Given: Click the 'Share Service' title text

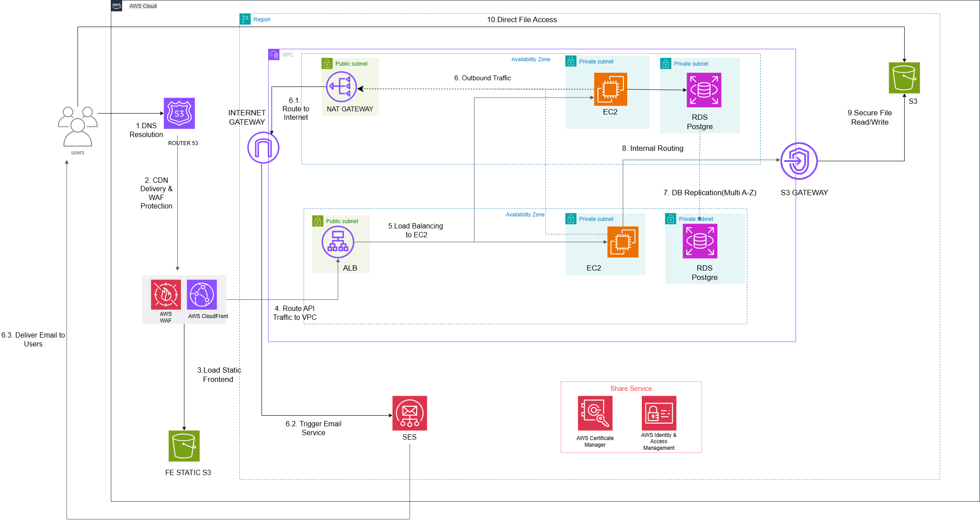Looking at the screenshot, I should [631, 389].
